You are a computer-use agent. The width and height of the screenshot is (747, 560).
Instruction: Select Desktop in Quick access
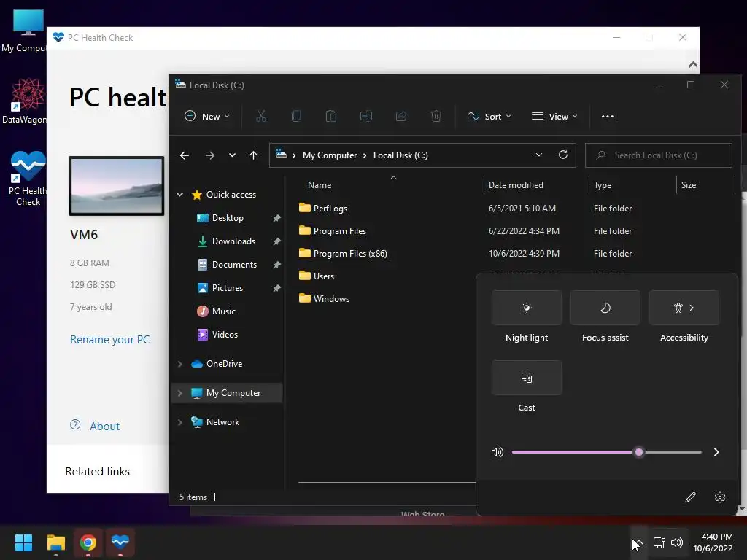pos(228,217)
